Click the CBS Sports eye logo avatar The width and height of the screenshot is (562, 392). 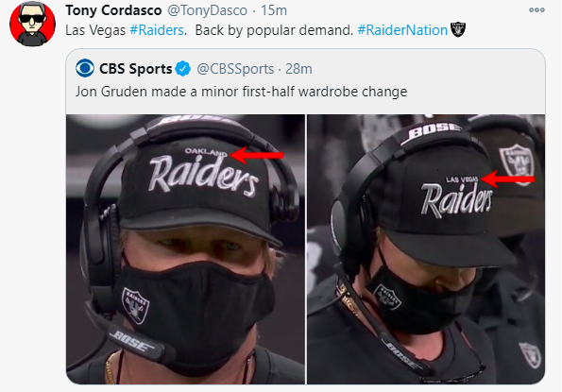(x=85, y=68)
